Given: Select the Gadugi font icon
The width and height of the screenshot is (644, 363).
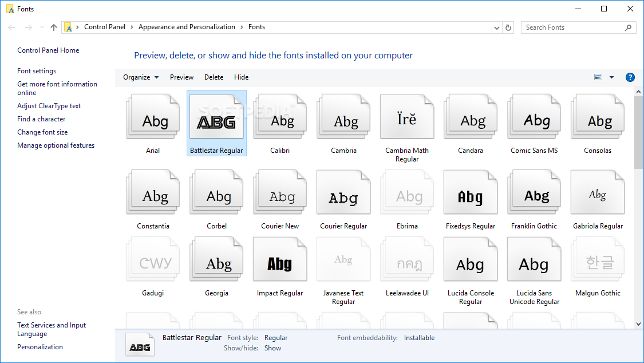Looking at the screenshot, I should tap(153, 259).
